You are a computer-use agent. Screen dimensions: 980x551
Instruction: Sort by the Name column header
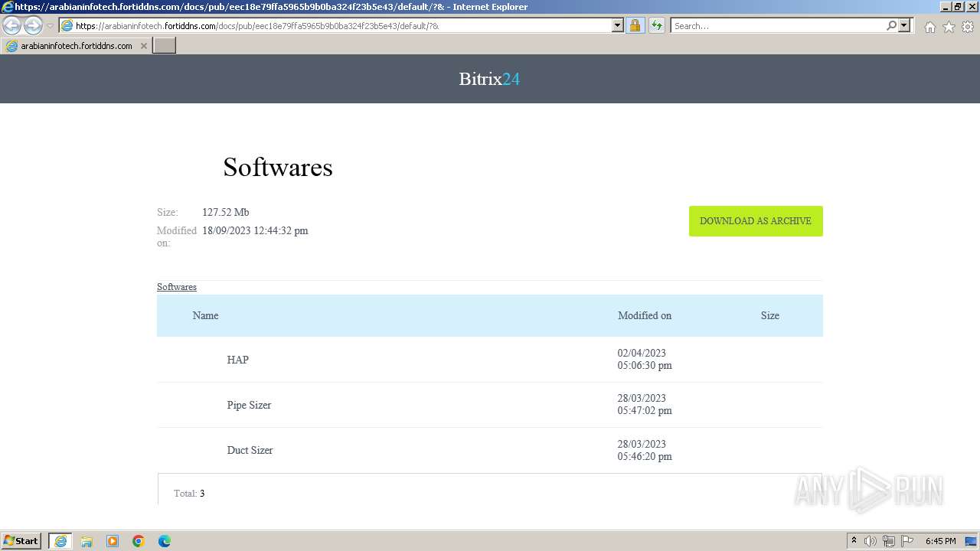pyautogui.click(x=205, y=315)
